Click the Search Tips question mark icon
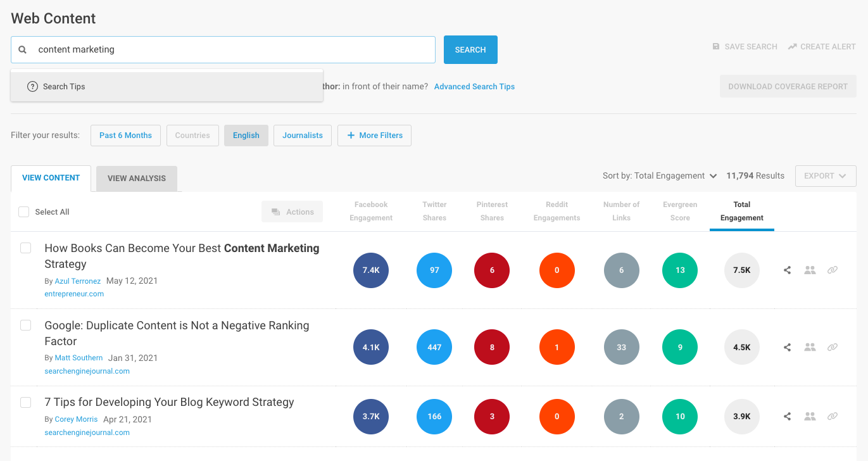868x461 pixels. pos(32,87)
